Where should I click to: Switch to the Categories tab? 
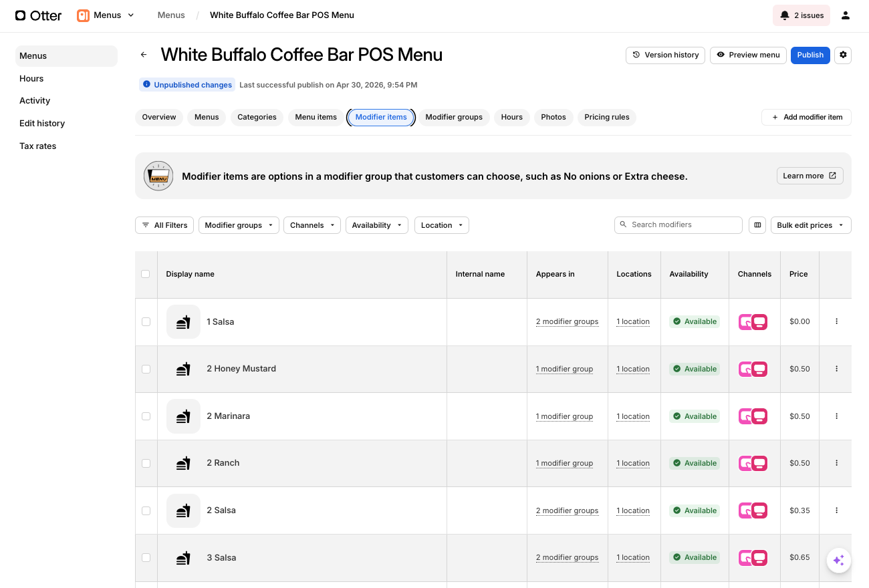click(257, 117)
